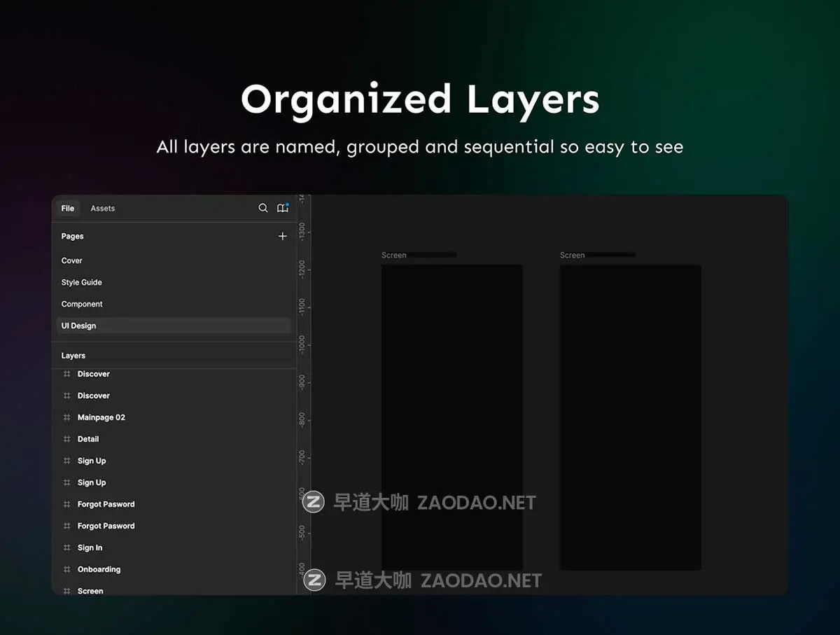Open the Style Guide page
840x635 pixels.
(x=81, y=282)
